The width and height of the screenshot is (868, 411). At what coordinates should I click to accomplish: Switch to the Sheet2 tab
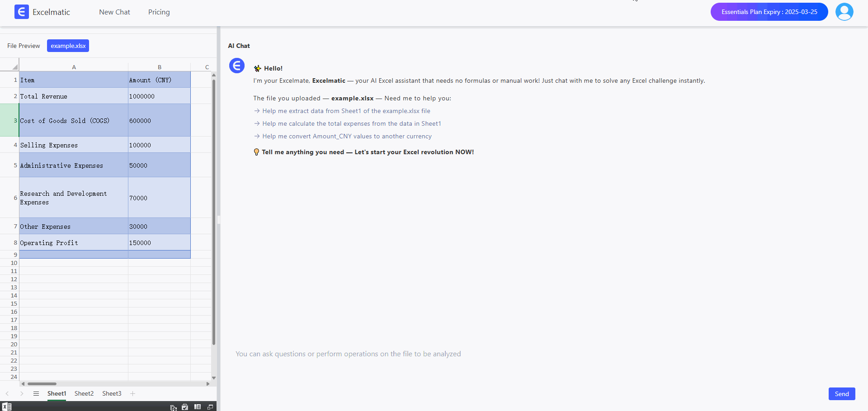(84, 394)
